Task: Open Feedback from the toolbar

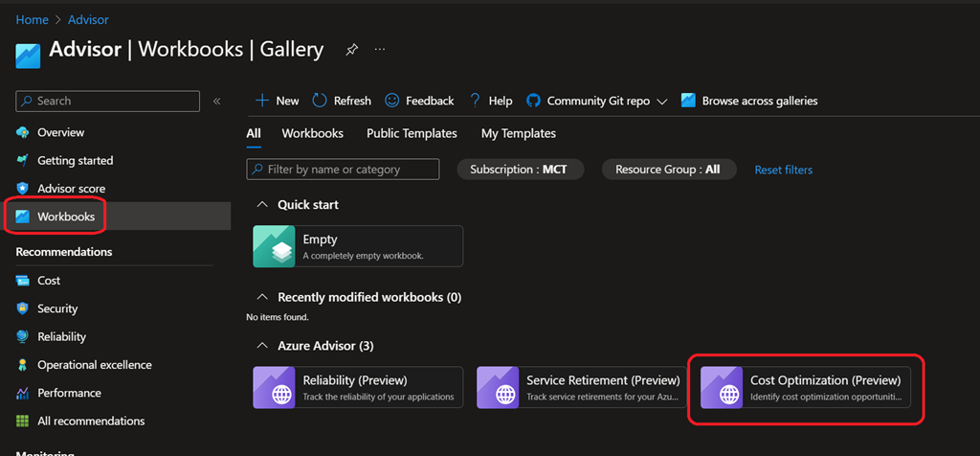Action: (x=419, y=101)
